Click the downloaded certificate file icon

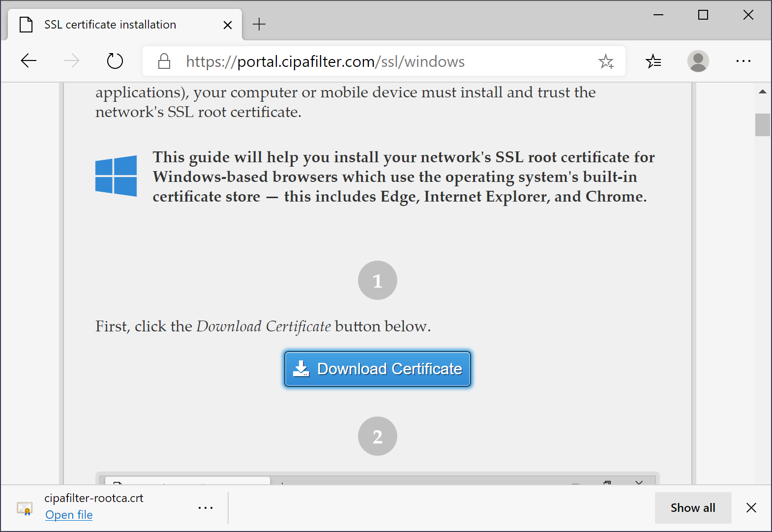tap(25, 508)
